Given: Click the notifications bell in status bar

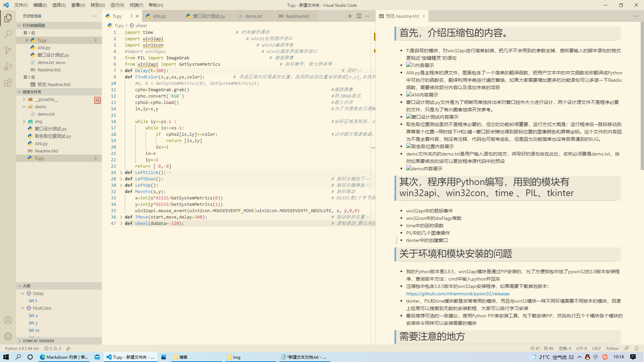Looking at the screenshot, I should (x=637, y=348).
